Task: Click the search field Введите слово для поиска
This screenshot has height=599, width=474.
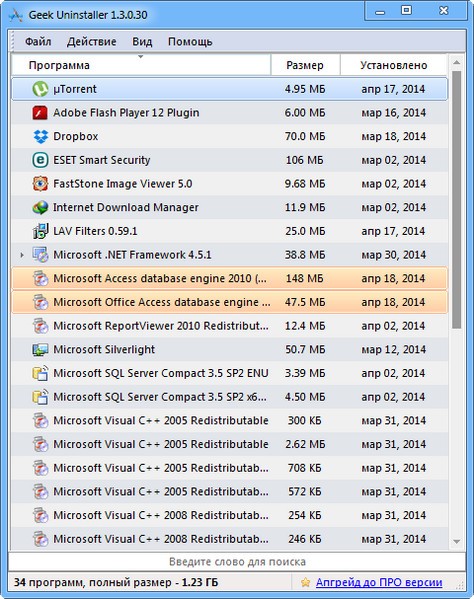Action: [x=237, y=562]
